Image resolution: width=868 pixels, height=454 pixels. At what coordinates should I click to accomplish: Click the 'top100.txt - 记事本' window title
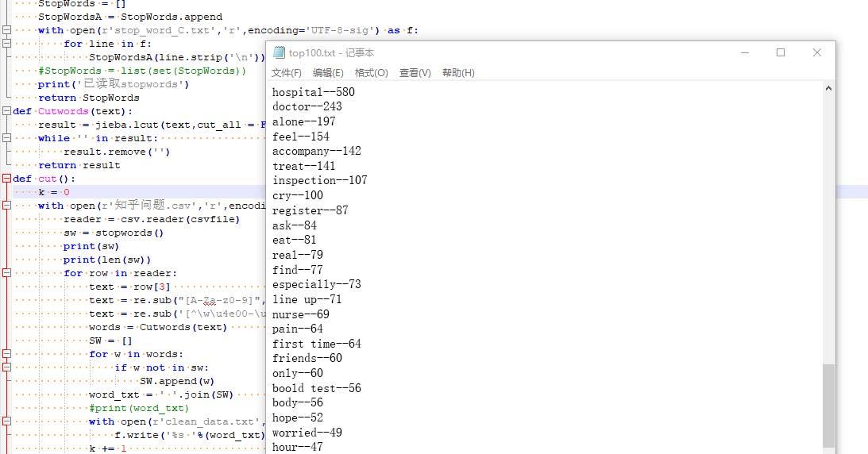[x=331, y=52]
